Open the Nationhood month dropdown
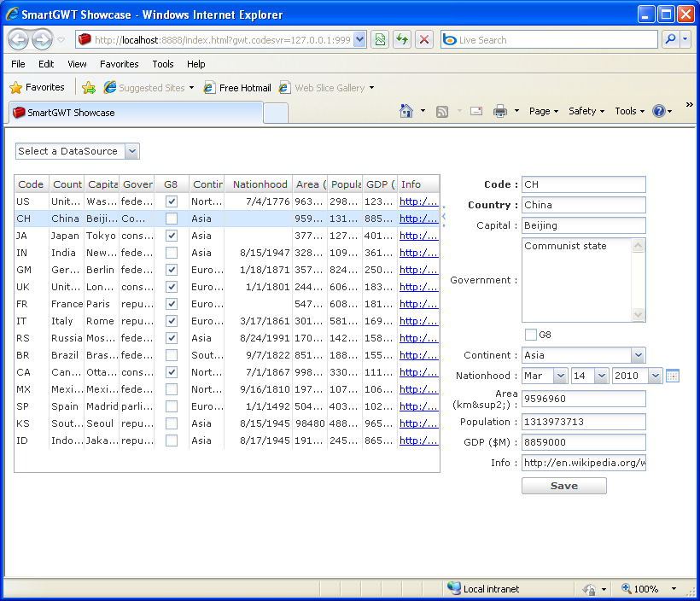Screen dimensions: 700x601 [x=560, y=376]
